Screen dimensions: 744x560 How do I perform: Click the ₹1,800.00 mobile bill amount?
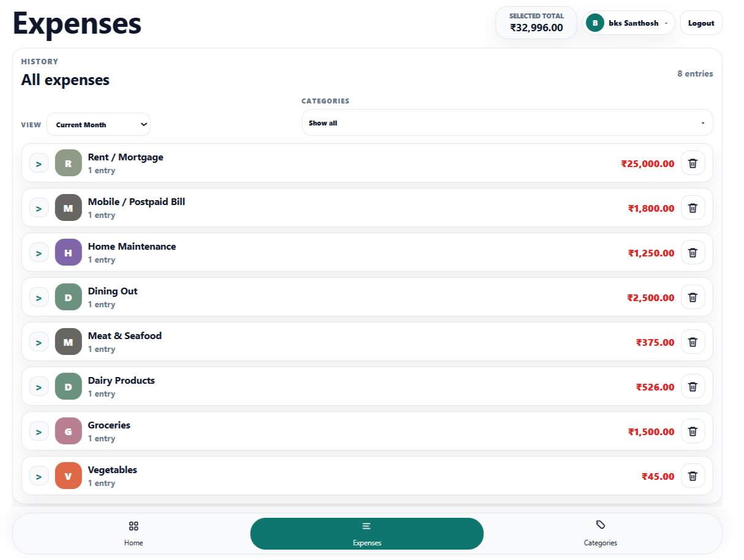pyautogui.click(x=652, y=209)
